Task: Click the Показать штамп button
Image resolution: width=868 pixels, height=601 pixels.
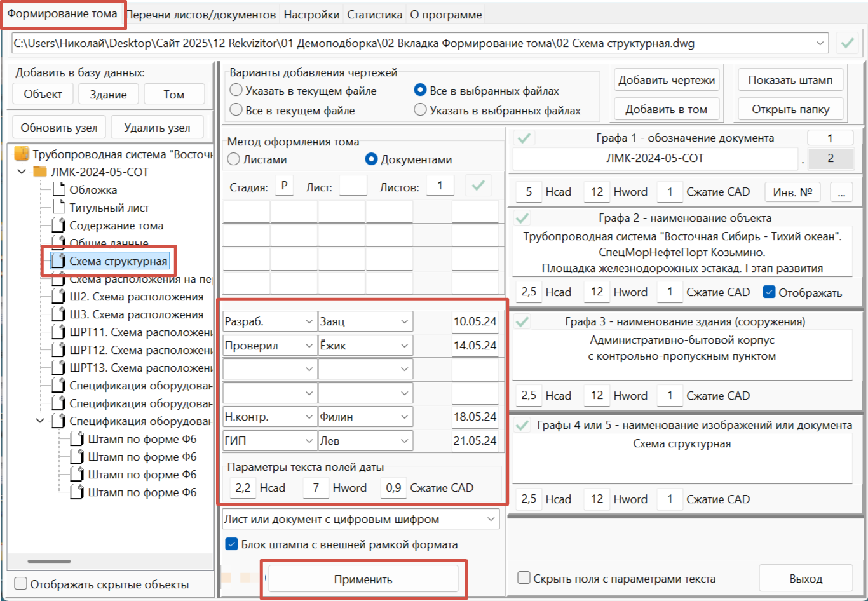Action: click(790, 80)
